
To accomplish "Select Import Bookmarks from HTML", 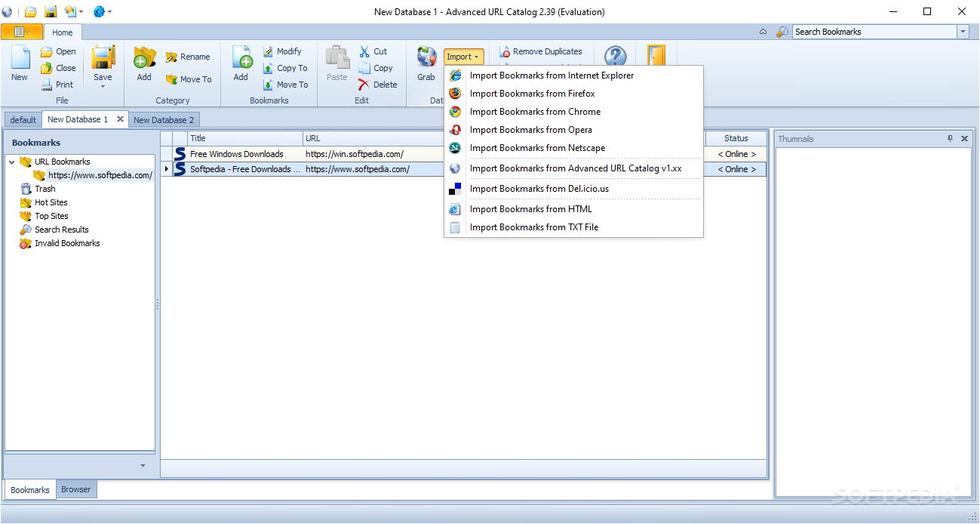I will click(x=573, y=209).
